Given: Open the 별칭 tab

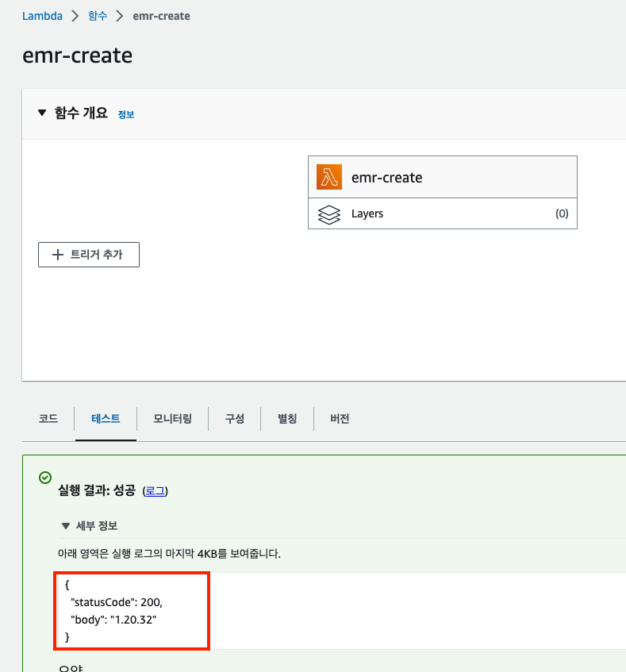Looking at the screenshot, I should coord(287,419).
